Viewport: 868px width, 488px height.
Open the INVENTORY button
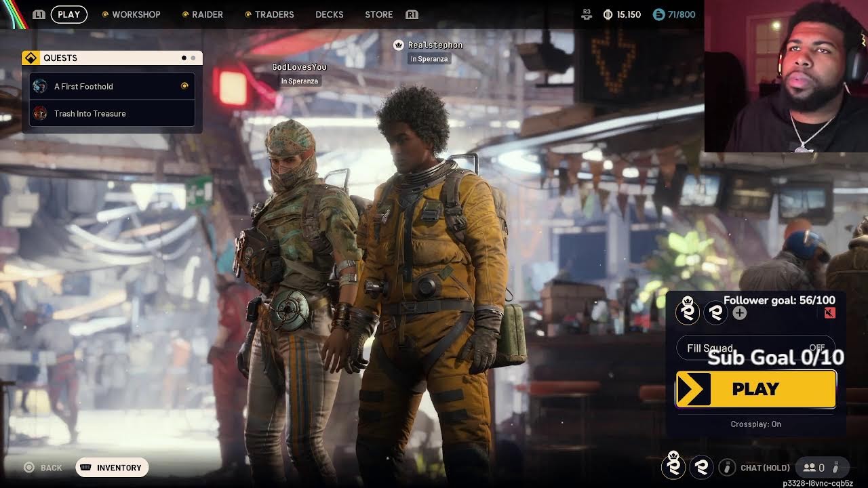click(112, 468)
